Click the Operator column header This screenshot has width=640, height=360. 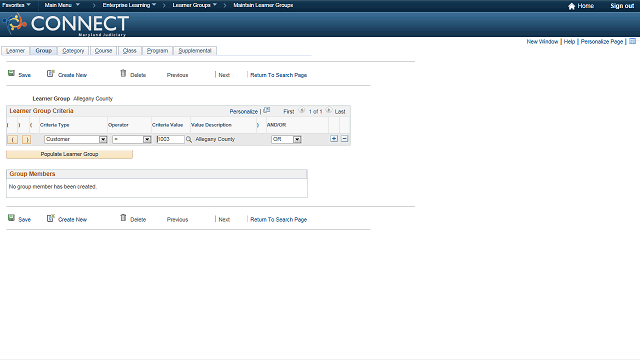(118, 125)
